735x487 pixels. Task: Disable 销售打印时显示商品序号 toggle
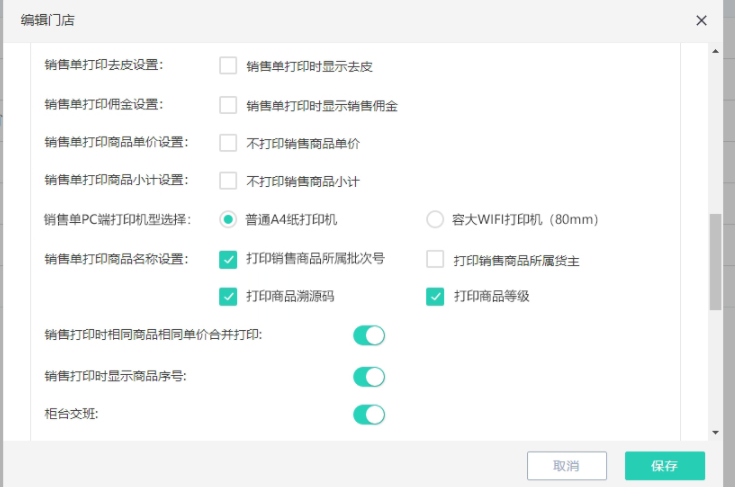369,377
